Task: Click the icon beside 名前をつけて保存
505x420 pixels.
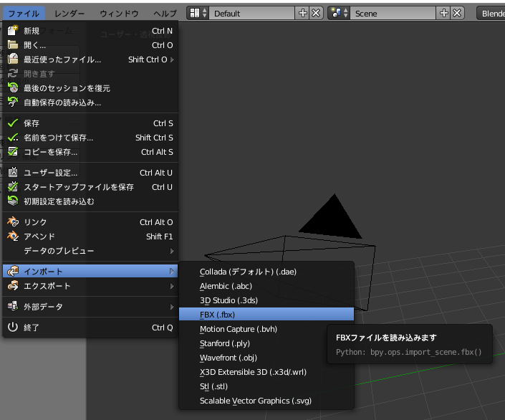Action: pos(13,138)
